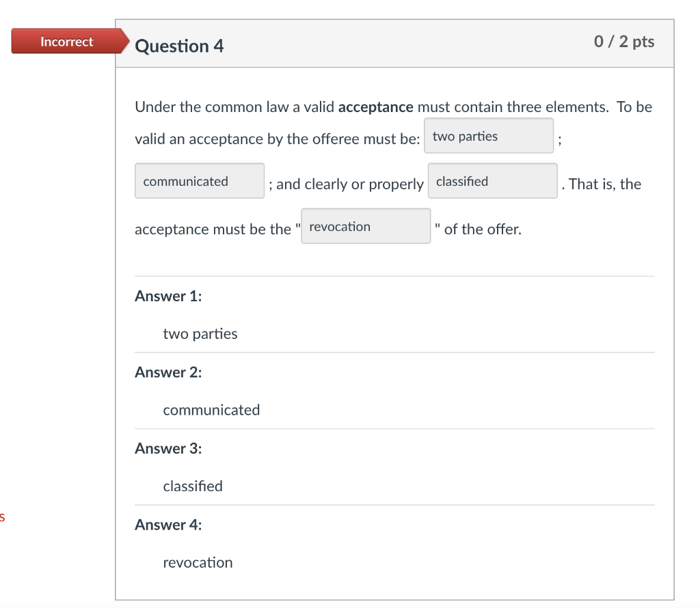Screen dimensions: 700x608
Task: Click the question card header bar
Action: [x=410, y=42]
